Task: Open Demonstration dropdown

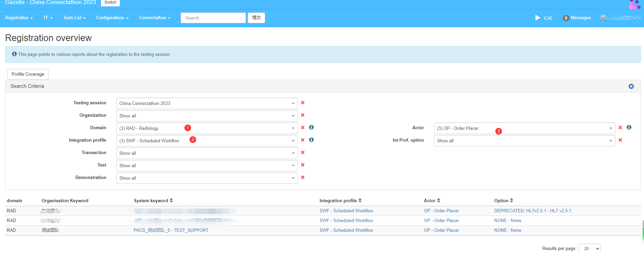Action: [207, 178]
